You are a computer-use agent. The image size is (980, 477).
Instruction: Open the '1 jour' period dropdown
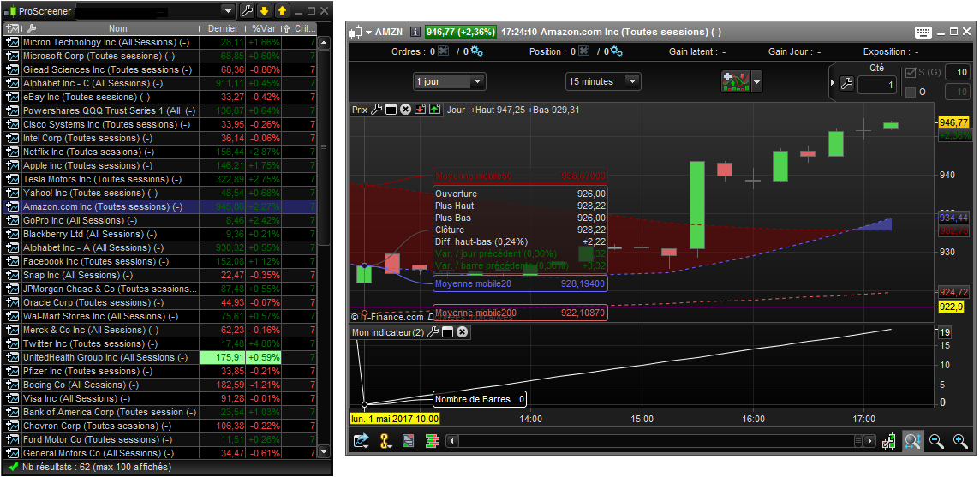pos(450,81)
